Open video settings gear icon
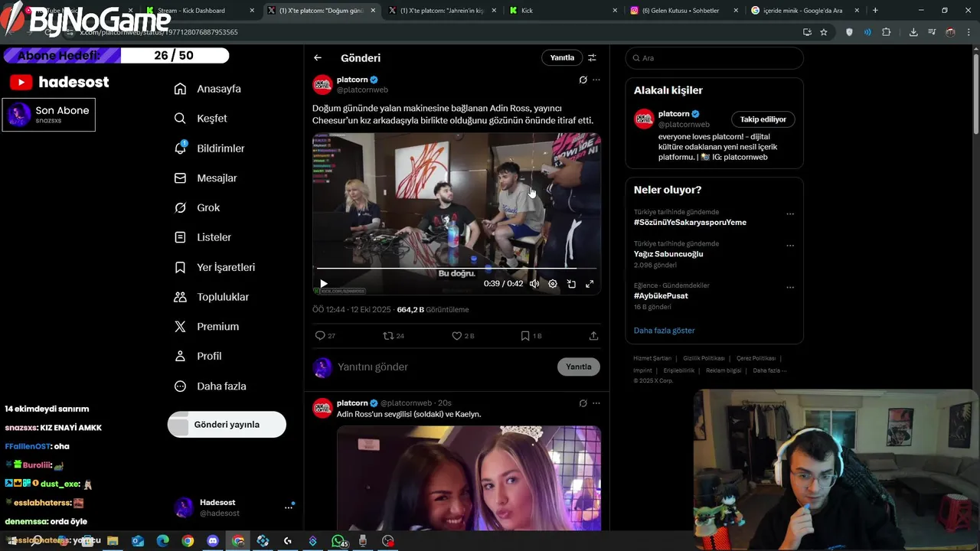This screenshot has height=551, width=980. coord(553,284)
